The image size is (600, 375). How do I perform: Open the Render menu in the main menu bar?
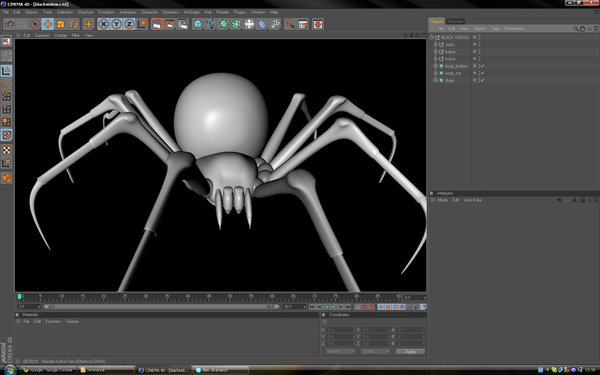pyautogui.click(x=222, y=12)
